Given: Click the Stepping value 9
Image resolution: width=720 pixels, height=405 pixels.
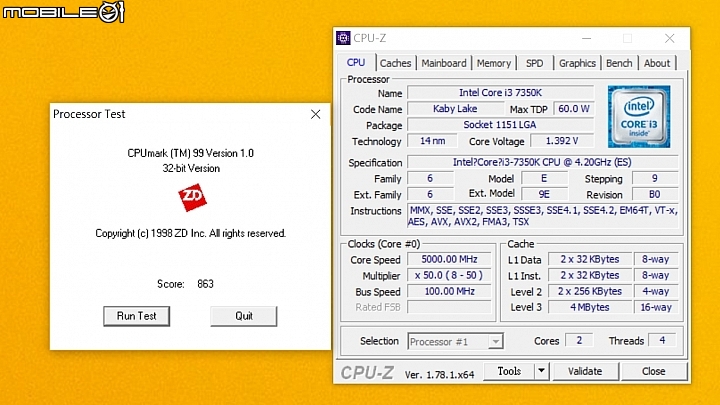Looking at the screenshot, I should pyautogui.click(x=655, y=178).
